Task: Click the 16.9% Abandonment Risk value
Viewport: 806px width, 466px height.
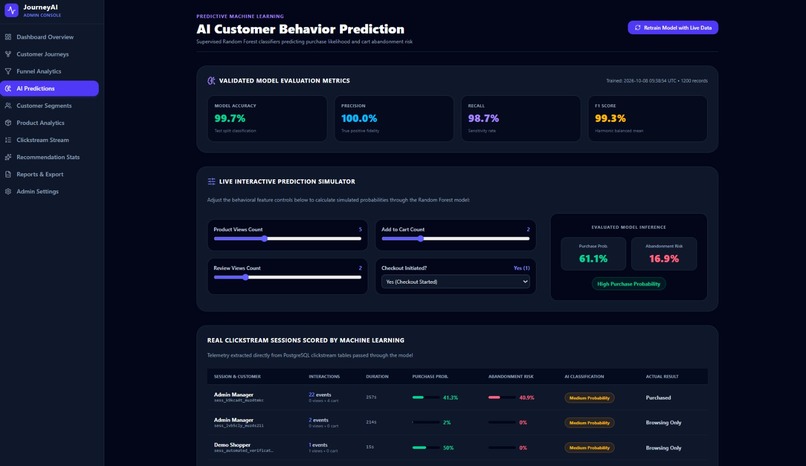Action: (x=664, y=258)
